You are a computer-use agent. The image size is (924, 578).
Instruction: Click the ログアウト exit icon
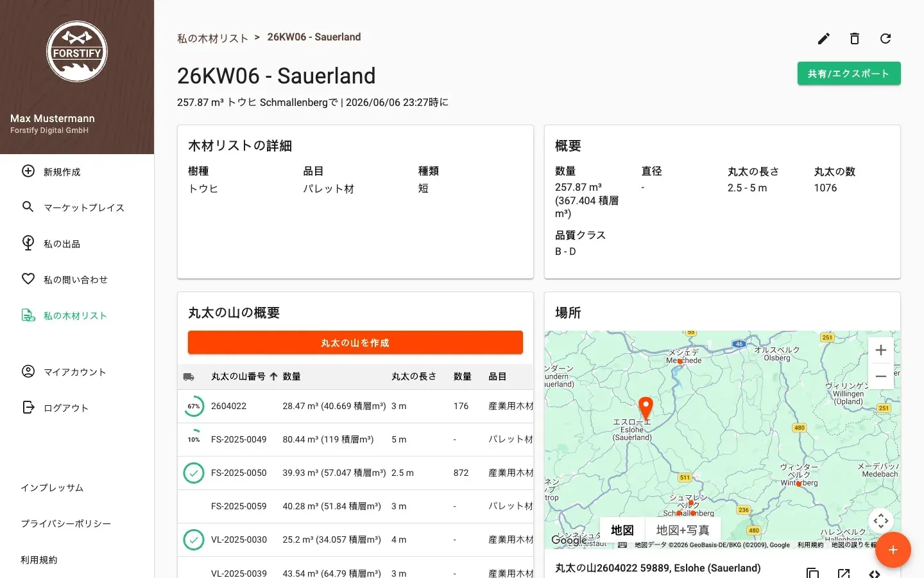[x=28, y=407]
